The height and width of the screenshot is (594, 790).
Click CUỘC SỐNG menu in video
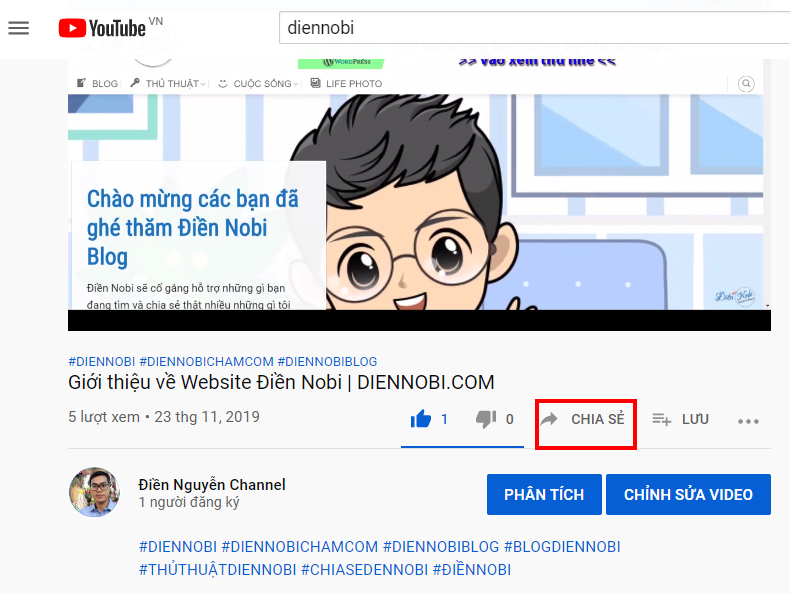tap(258, 84)
